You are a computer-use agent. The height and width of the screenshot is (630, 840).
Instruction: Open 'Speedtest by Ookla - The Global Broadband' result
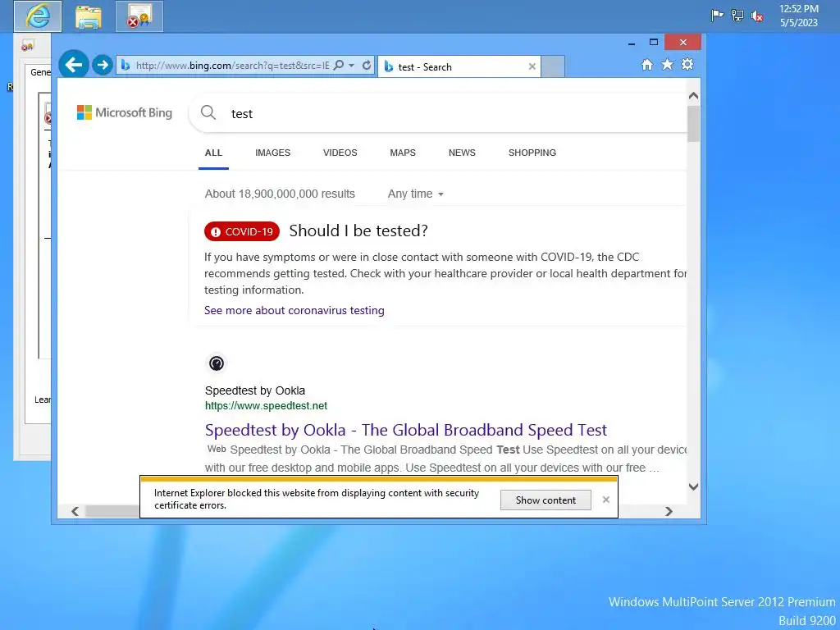[x=405, y=430]
